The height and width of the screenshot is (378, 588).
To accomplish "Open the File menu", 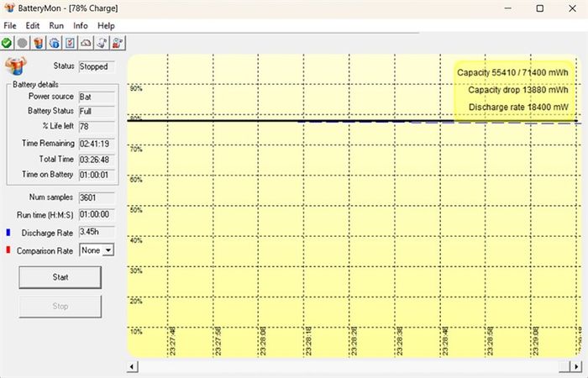I will click(x=10, y=25).
